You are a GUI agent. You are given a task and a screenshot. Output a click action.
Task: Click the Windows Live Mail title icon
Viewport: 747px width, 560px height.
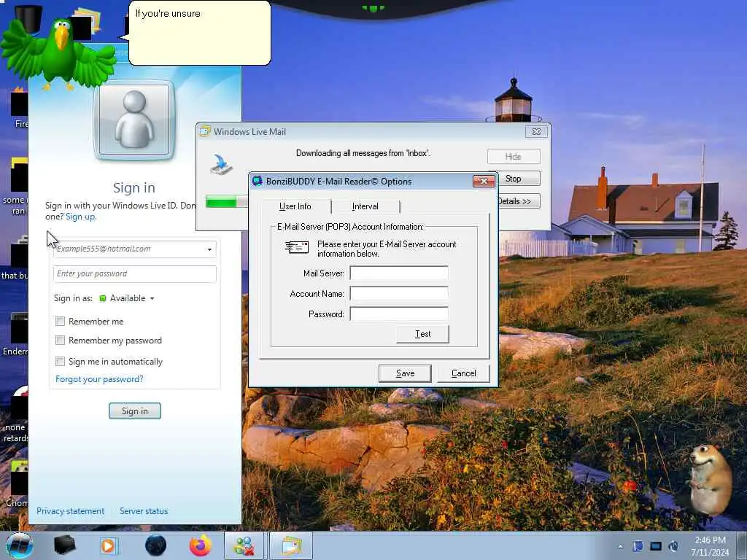pyautogui.click(x=205, y=131)
